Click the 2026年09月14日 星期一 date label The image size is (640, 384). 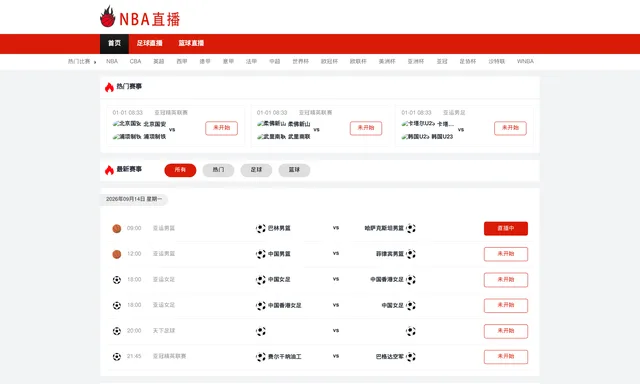pyautogui.click(x=134, y=199)
